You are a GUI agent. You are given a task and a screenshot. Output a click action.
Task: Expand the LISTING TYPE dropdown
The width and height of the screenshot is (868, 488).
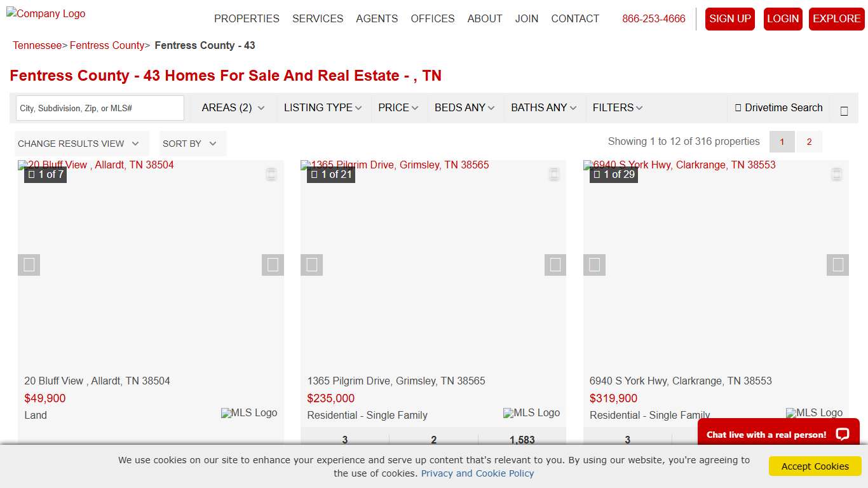[323, 107]
